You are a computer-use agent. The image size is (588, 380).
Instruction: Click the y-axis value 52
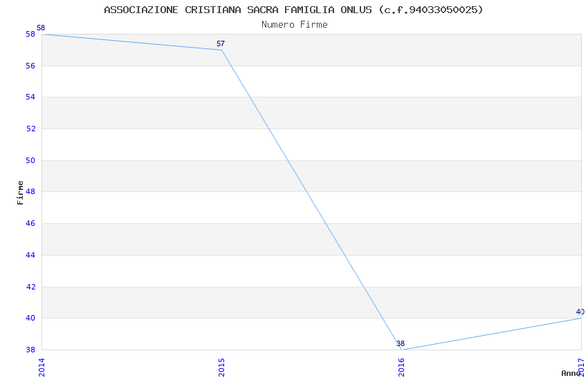tap(30, 129)
